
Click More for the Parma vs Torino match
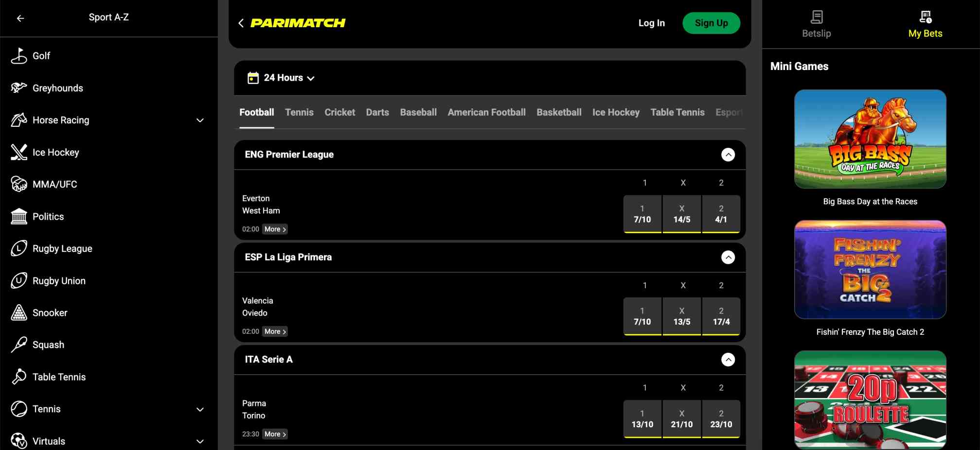[x=275, y=433]
